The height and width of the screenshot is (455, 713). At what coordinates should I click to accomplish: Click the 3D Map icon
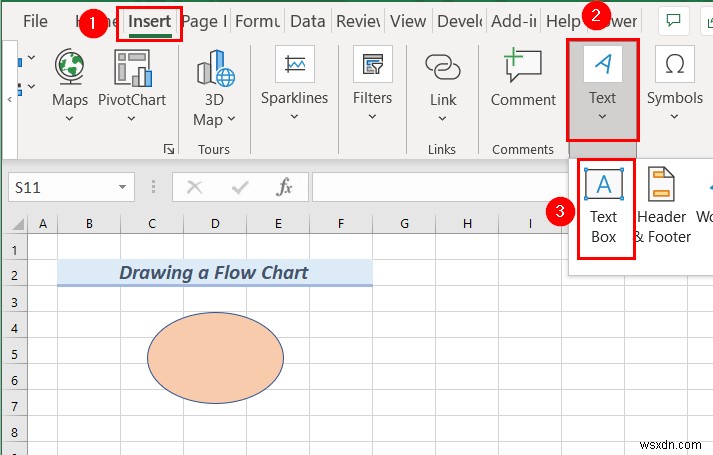point(216,68)
